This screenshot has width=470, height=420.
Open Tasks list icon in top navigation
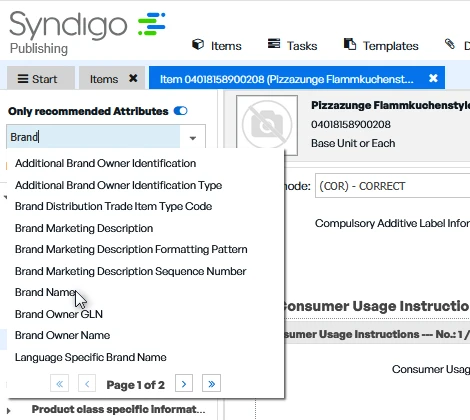(274, 44)
